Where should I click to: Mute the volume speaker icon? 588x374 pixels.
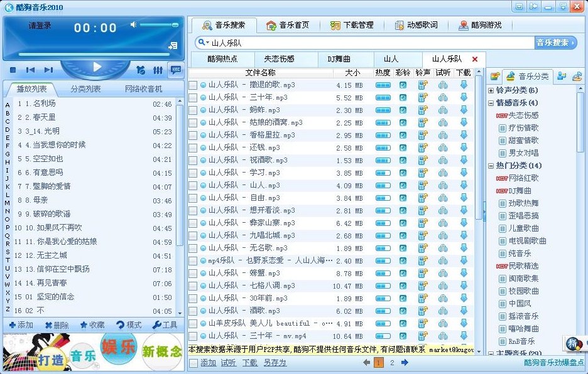(x=134, y=24)
